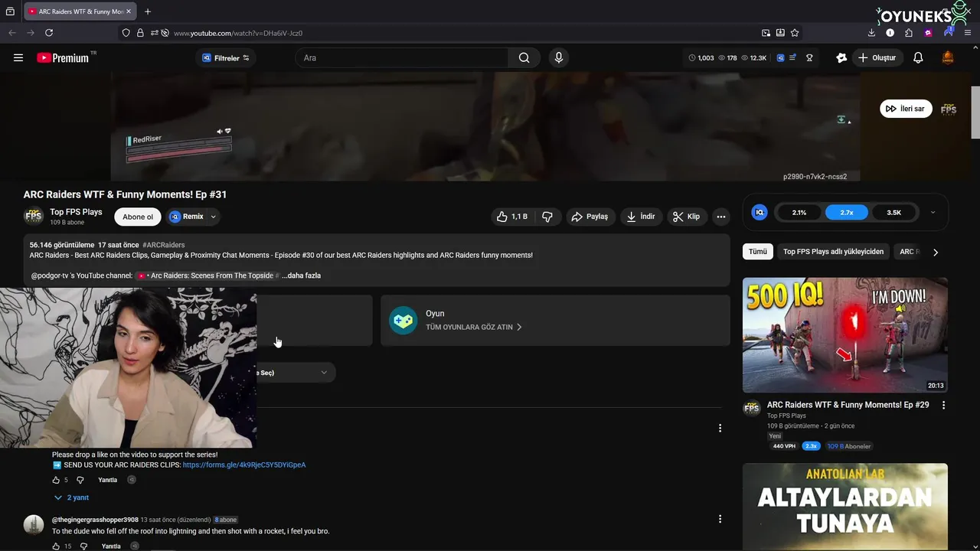Click the Klip clip button
Screen dimensions: 980x551
pos(687,217)
